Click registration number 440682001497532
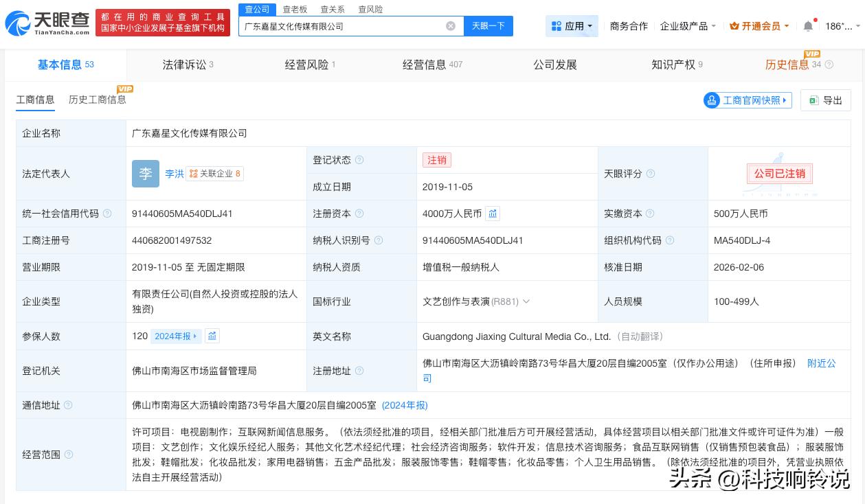The image size is (865, 504). click(172, 240)
